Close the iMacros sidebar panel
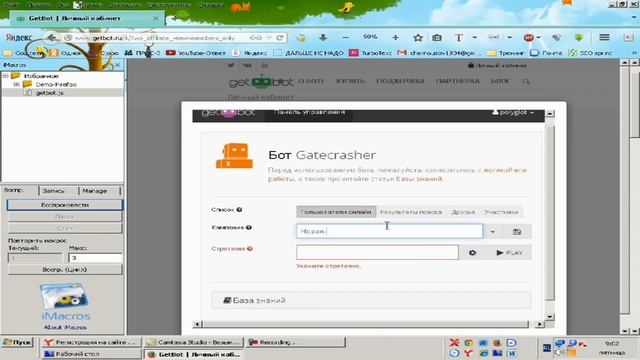This screenshot has width=640, height=360. pos(118,64)
